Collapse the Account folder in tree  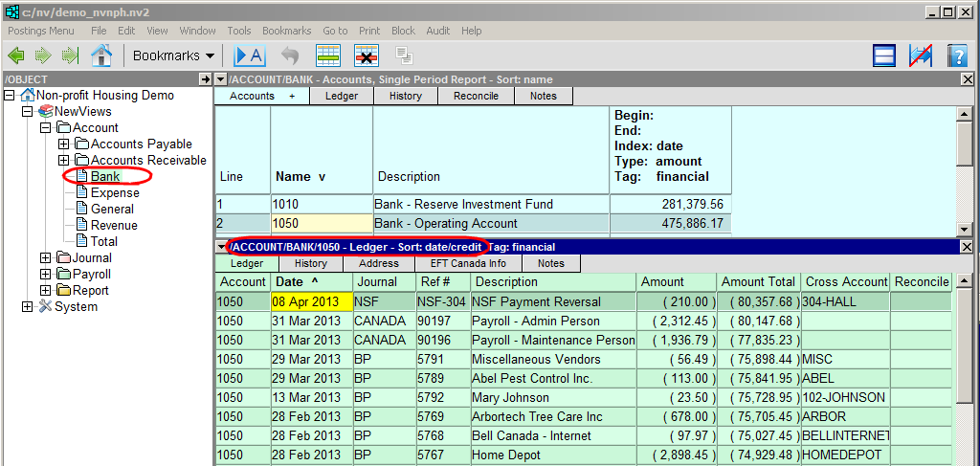[x=45, y=128]
